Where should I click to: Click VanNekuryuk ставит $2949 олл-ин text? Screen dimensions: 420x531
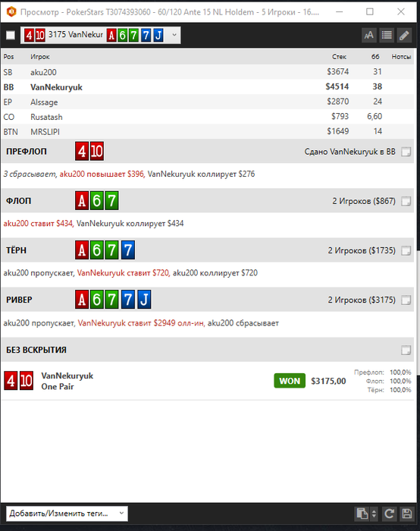point(141,323)
